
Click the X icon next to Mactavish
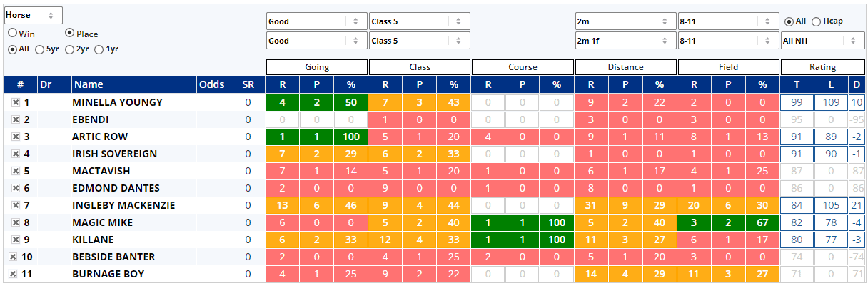coord(15,171)
